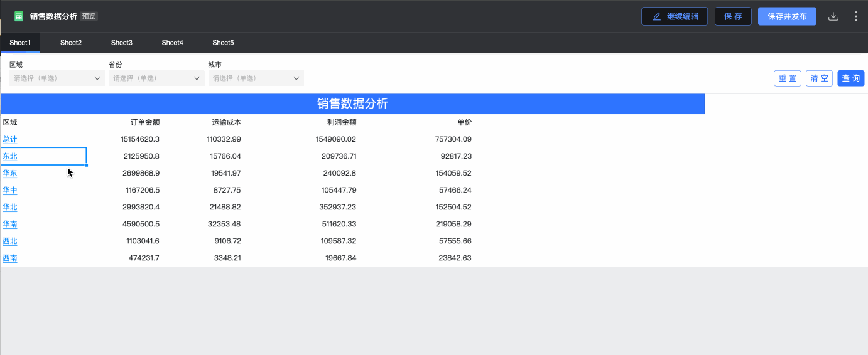Click the 清空 button
Viewport: 868px width, 355px height.
(x=819, y=78)
